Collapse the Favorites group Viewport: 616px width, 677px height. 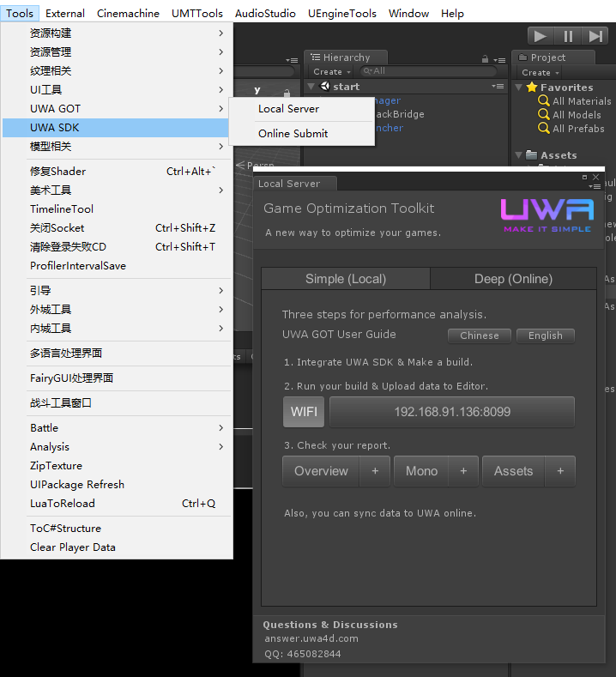[519, 88]
